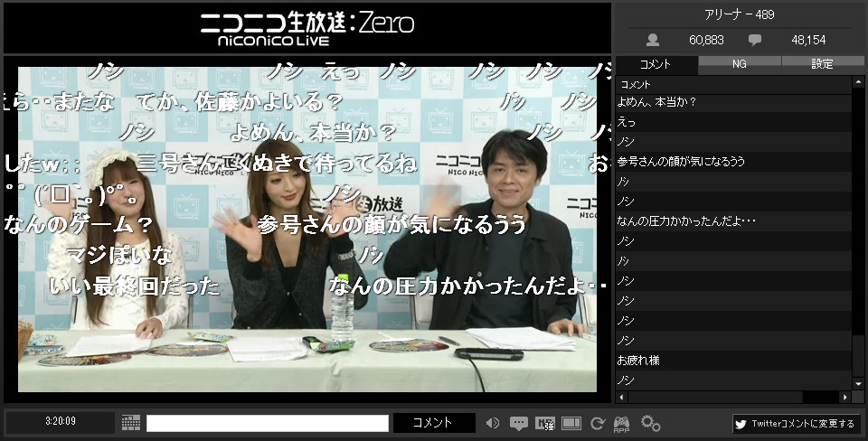Image resolution: width=868 pixels, height=441 pixels.
Task: Switch to Twitterコメントに変更する
Action: coord(796,424)
